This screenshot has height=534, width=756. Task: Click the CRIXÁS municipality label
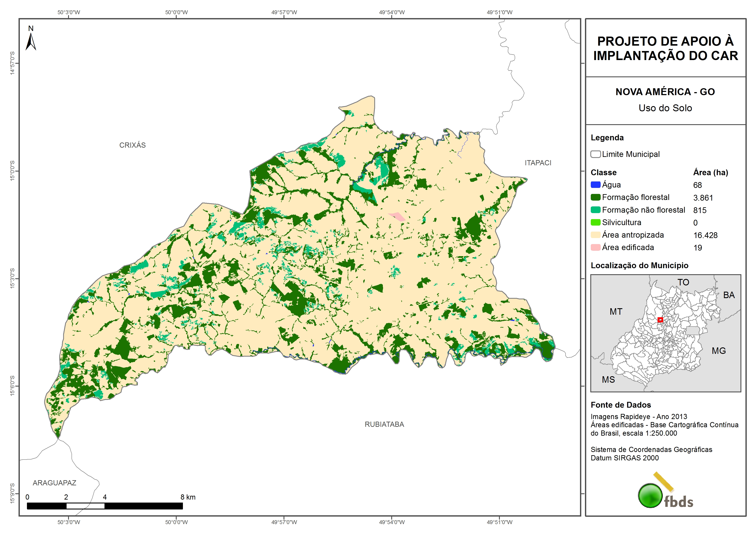click(132, 145)
